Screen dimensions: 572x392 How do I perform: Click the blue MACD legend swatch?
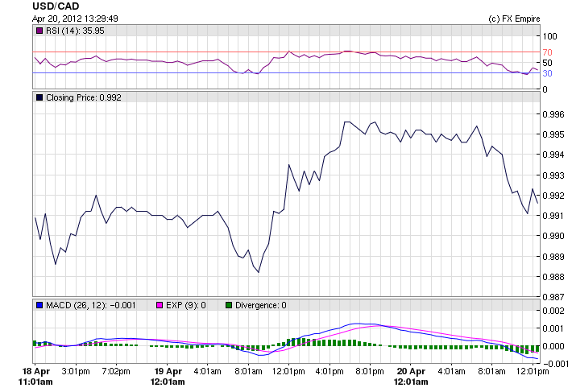[39, 305]
